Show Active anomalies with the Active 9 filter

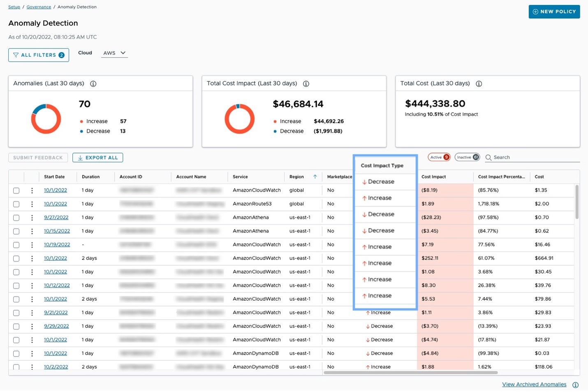coord(439,157)
